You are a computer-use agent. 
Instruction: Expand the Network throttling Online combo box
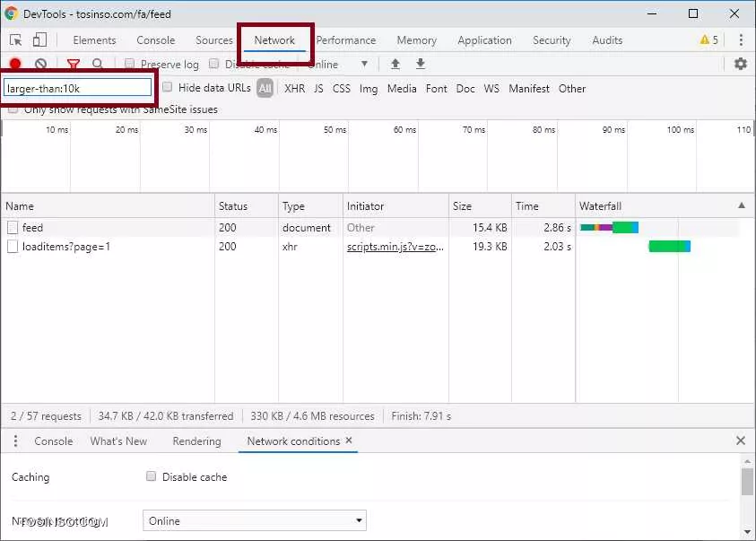(x=255, y=521)
